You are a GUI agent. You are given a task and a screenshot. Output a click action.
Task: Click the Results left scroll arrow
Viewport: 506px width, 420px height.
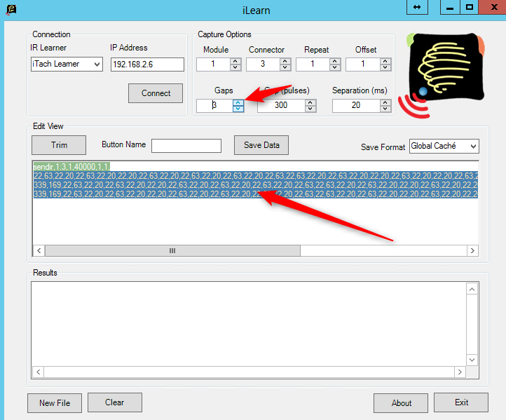click(x=38, y=372)
